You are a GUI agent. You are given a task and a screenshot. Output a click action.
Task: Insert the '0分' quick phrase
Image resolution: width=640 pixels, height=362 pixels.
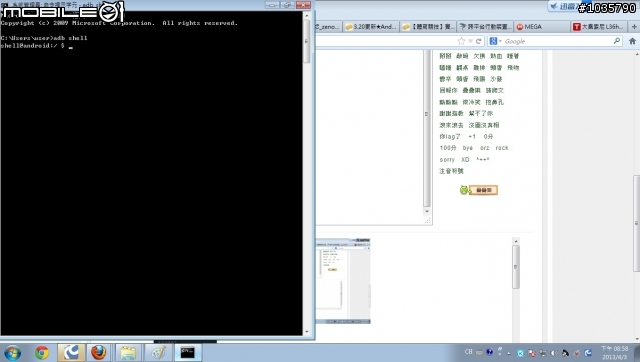point(489,136)
